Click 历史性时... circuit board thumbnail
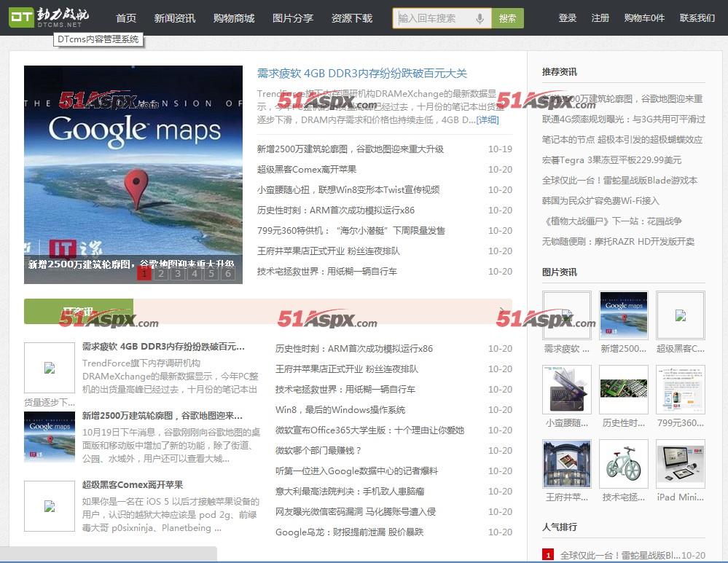 [x=624, y=390]
